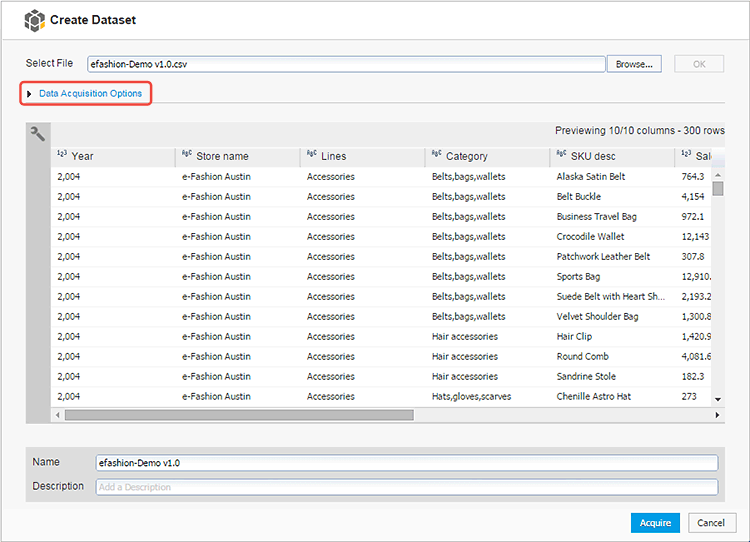The width and height of the screenshot is (750, 542).
Task: Edit the dataset Name field
Action: click(x=406, y=463)
